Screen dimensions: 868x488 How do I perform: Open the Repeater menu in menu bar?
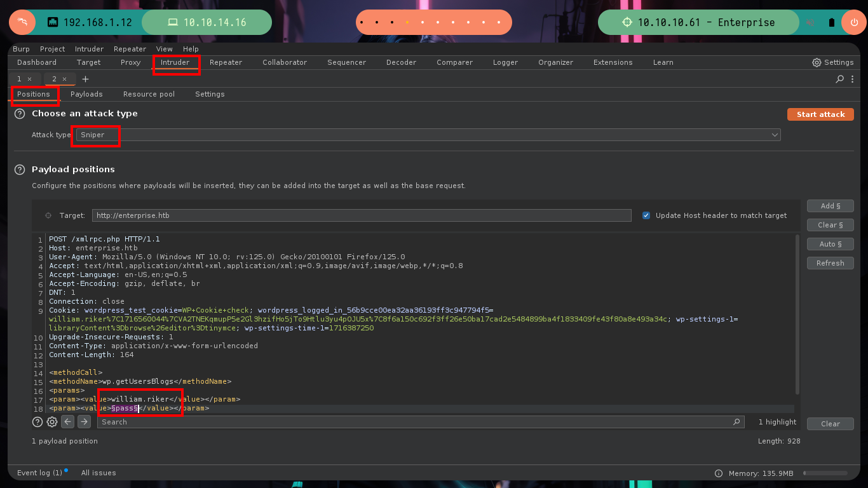(130, 49)
